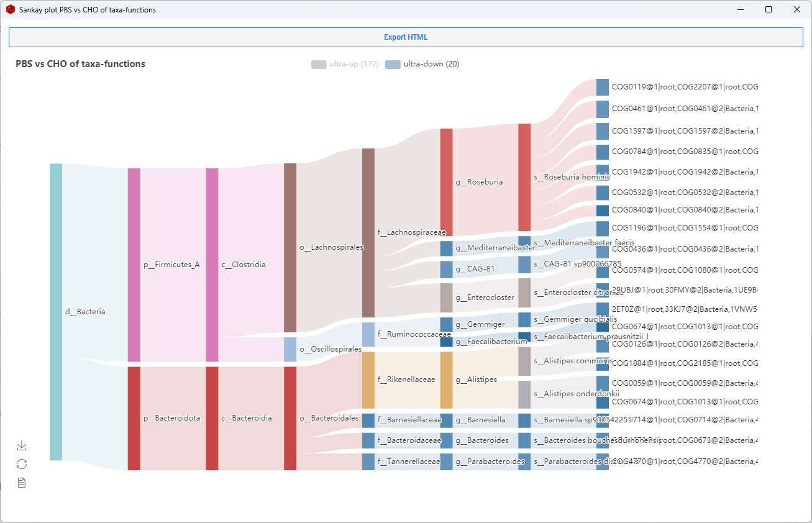812x523 pixels.
Task: Click the COG0126@1|root function node
Action: pyautogui.click(x=603, y=345)
